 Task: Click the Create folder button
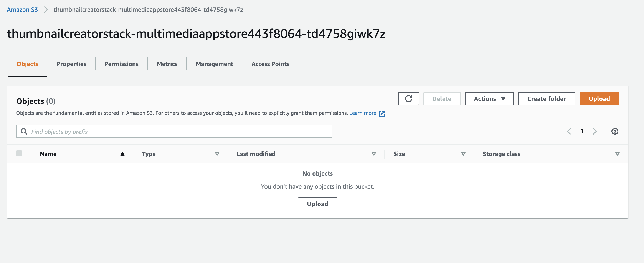pos(546,99)
